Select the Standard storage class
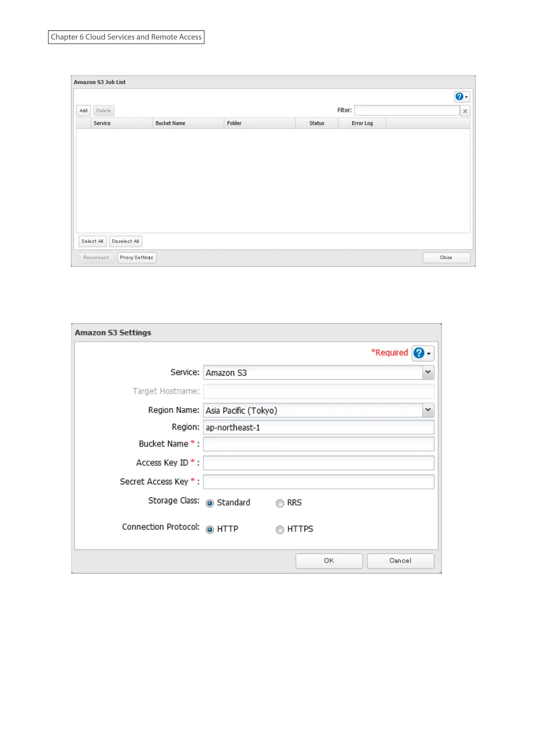535x756 pixels. coord(210,503)
